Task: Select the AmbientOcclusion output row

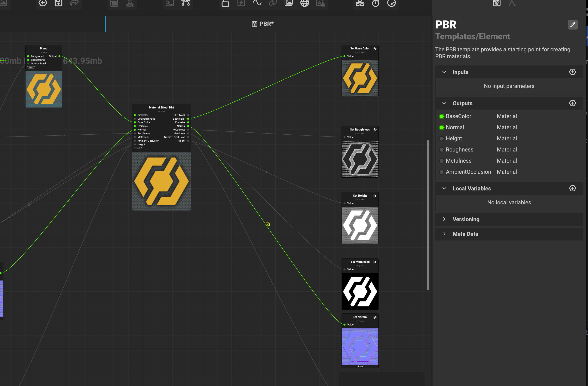Action: pos(509,172)
